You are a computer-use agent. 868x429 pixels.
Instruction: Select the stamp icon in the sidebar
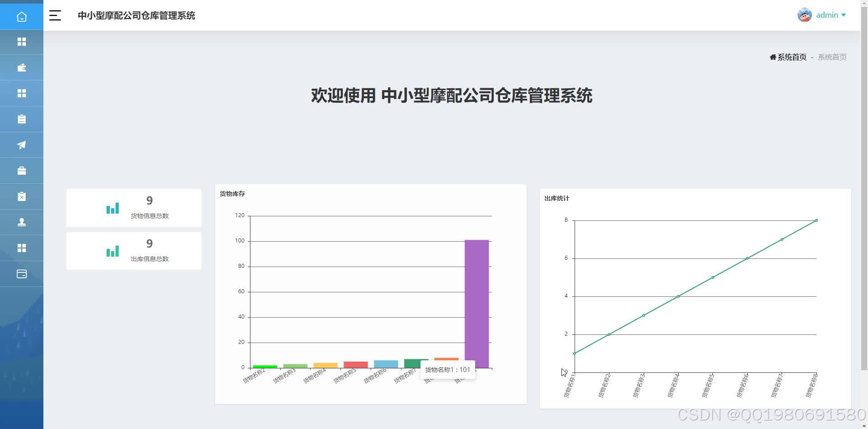tap(21, 222)
